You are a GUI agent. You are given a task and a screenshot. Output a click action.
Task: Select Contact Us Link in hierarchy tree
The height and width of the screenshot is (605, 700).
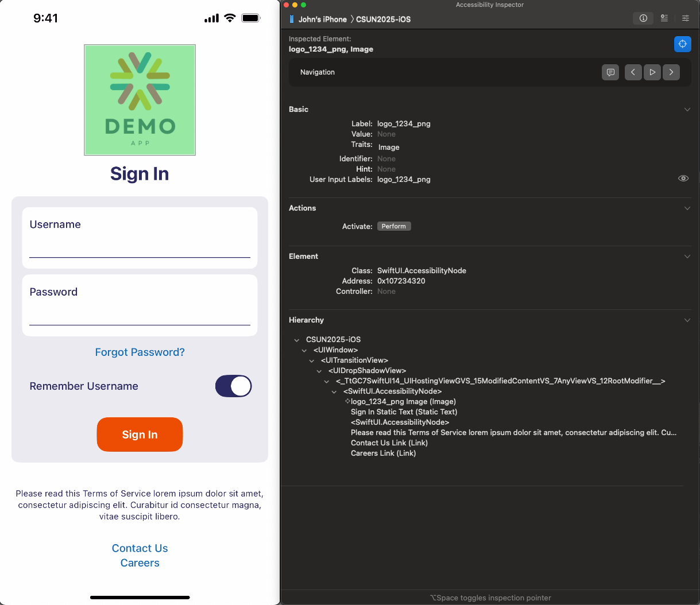click(x=389, y=443)
